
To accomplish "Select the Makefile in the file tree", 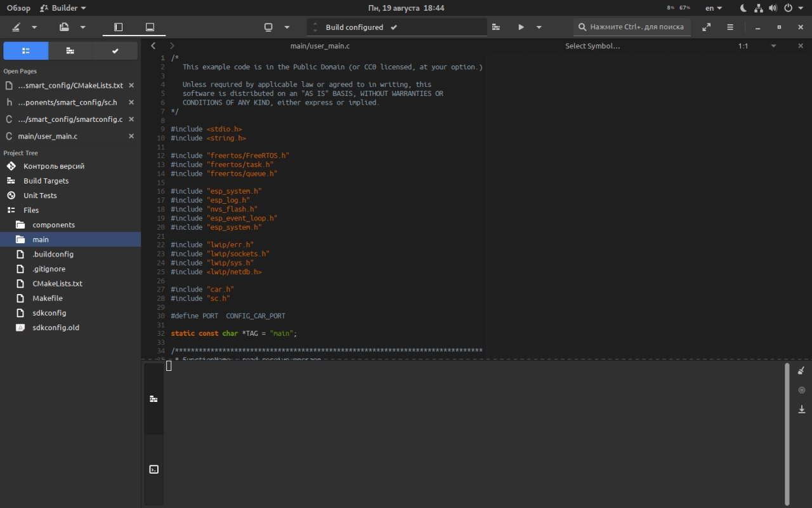I will (48, 298).
